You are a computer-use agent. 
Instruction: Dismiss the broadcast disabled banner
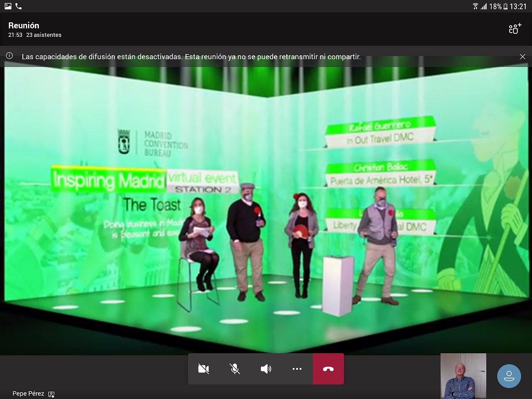click(523, 57)
